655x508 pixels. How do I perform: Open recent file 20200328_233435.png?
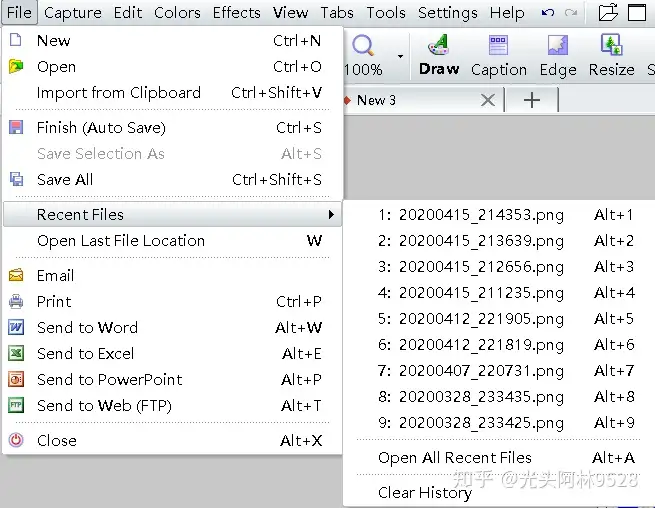pyautogui.click(x=499, y=396)
